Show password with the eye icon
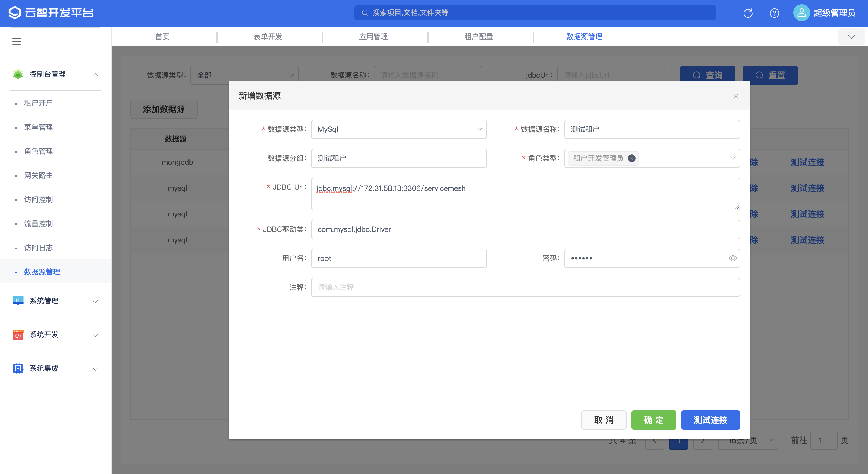 733,258
